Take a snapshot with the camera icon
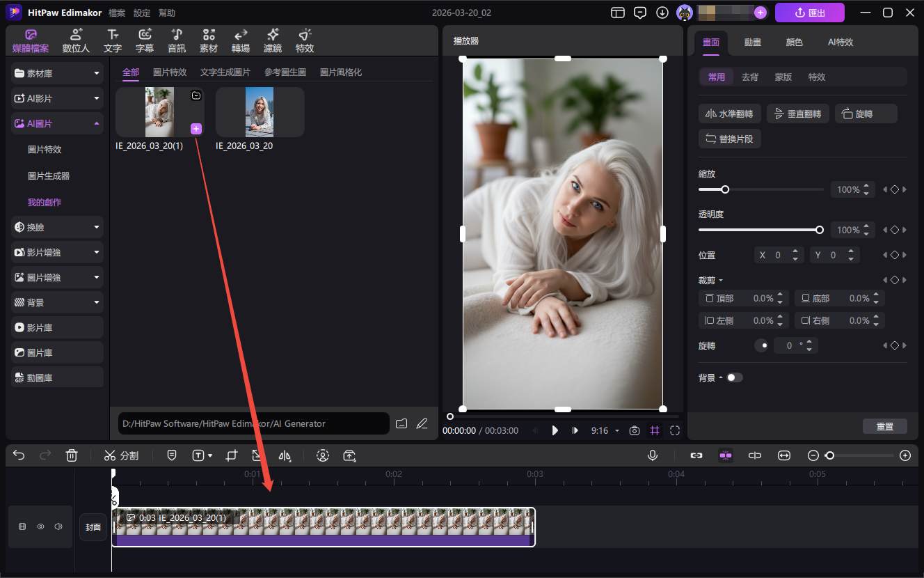This screenshot has height=578, width=924. 634,430
